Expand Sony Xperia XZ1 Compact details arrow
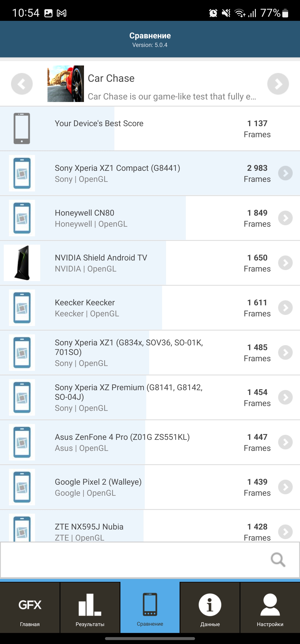 click(x=285, y=173)
